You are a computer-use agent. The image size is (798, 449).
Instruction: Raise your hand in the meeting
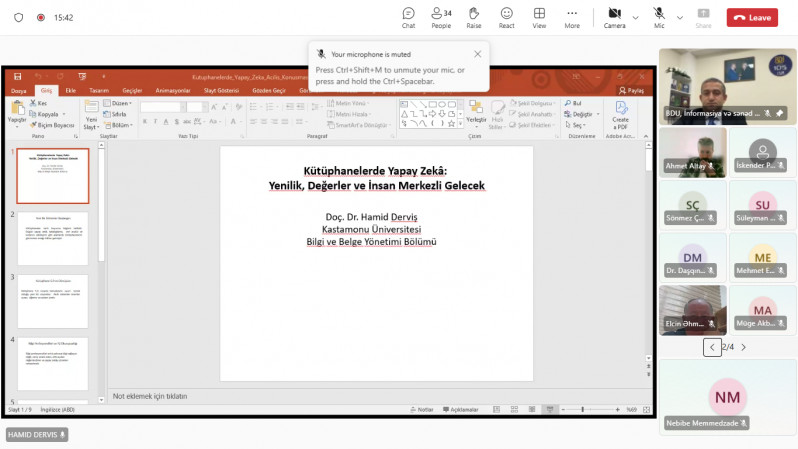(473, 17)
